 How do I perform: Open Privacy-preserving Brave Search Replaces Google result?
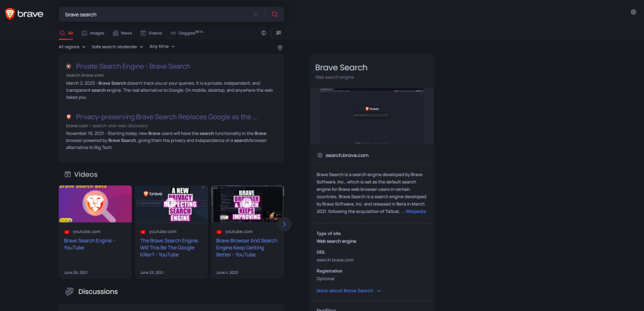(x=167, y=117)
